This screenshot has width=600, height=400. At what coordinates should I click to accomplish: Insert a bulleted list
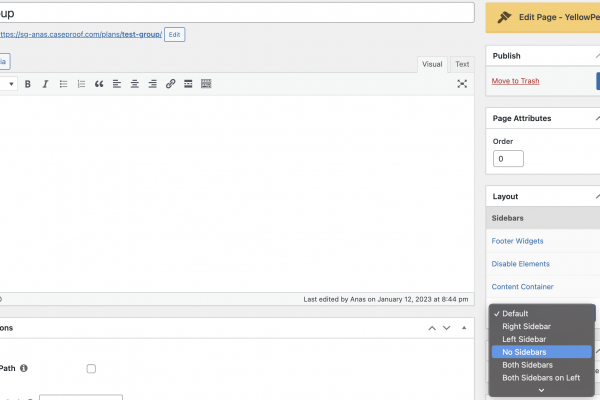tap(63, 84)
